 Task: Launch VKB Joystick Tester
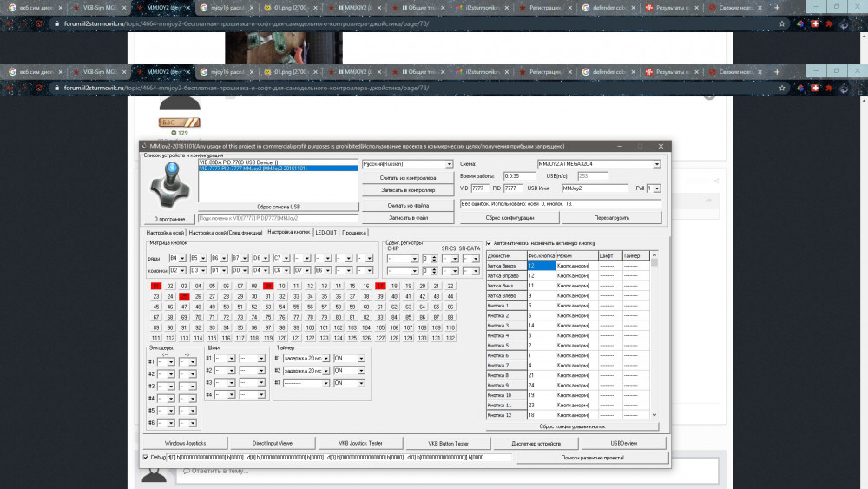(360, 443)
